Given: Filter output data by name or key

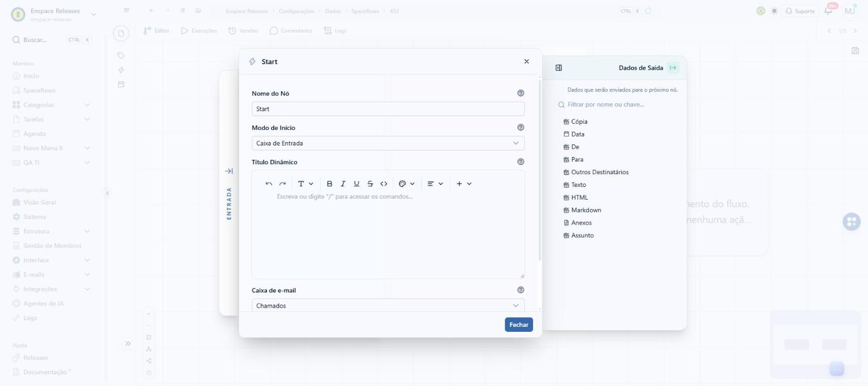Looking at the screenshot, I should [x=617, y=105].
